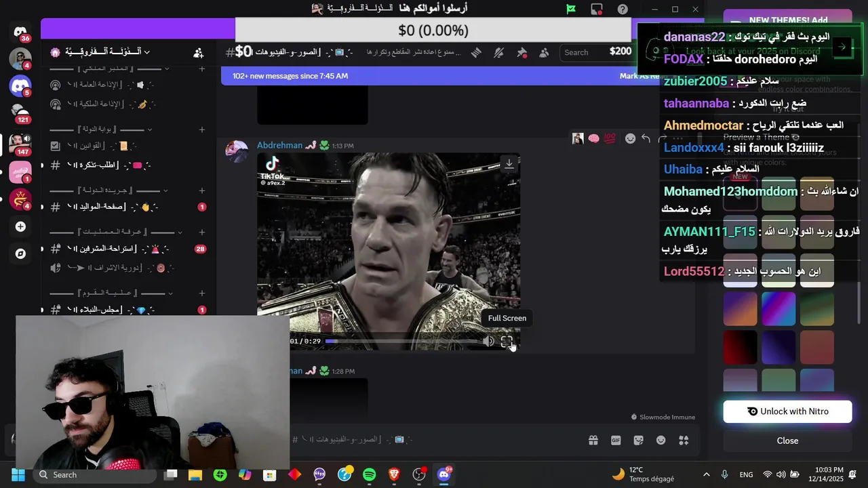Click invite people icon beside server name
This screenshot has width=868, height=488.
tap(198, 52)
